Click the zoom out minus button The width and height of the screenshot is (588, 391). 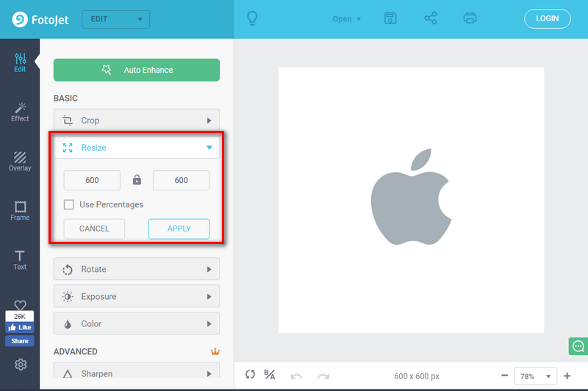point(505,376)
